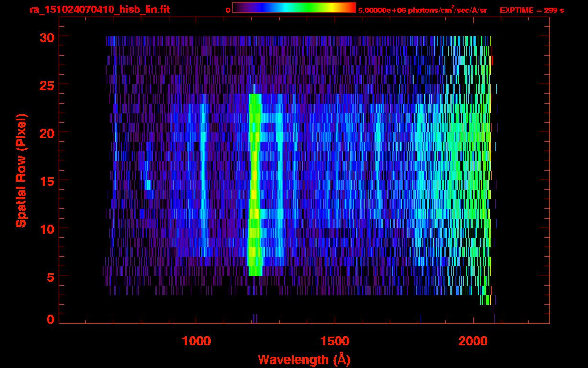
Task: Click the color scale minimum value 0
Action: point(228,10)
